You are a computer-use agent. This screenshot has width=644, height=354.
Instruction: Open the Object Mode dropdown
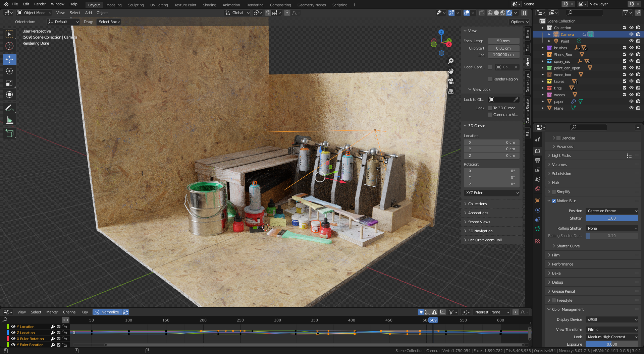pos(35,13)
